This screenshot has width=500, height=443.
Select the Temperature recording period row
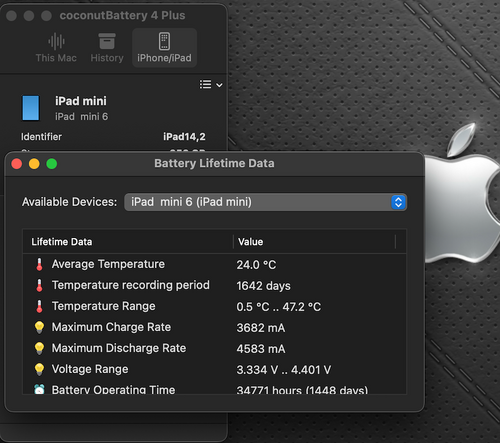[214, 285]
